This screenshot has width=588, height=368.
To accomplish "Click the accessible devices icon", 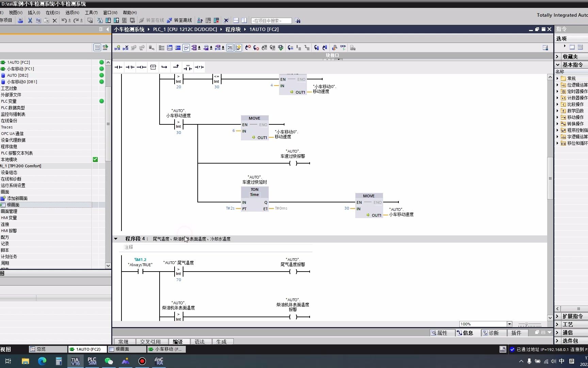I will pyautogui.click(x=200, y=20).
